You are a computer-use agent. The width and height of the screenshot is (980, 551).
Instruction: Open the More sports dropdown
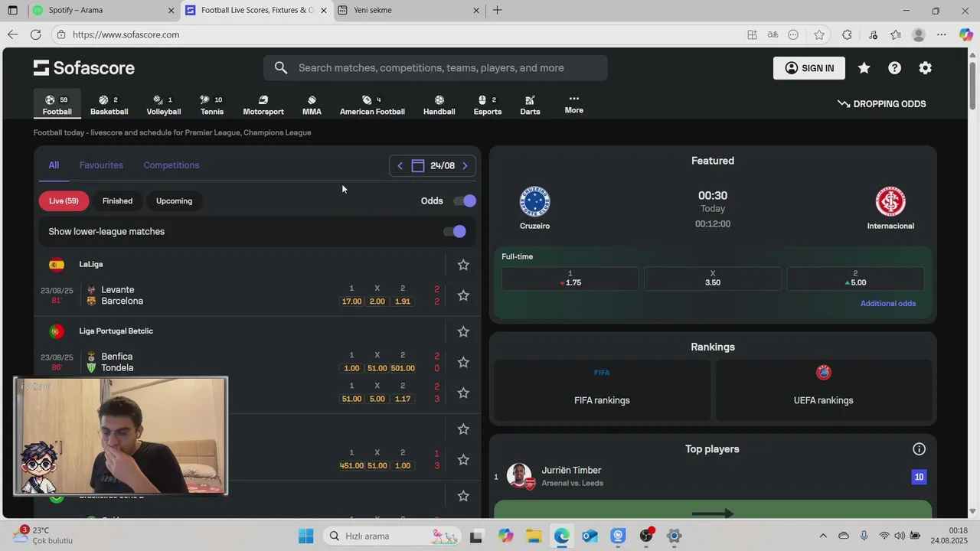(x=573, y=105)
